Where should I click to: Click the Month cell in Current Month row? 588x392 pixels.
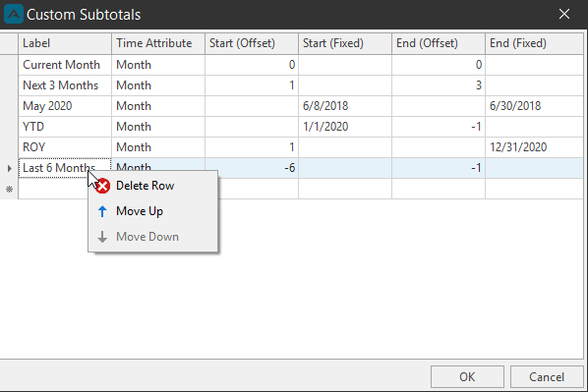click(x=158, y=65)
